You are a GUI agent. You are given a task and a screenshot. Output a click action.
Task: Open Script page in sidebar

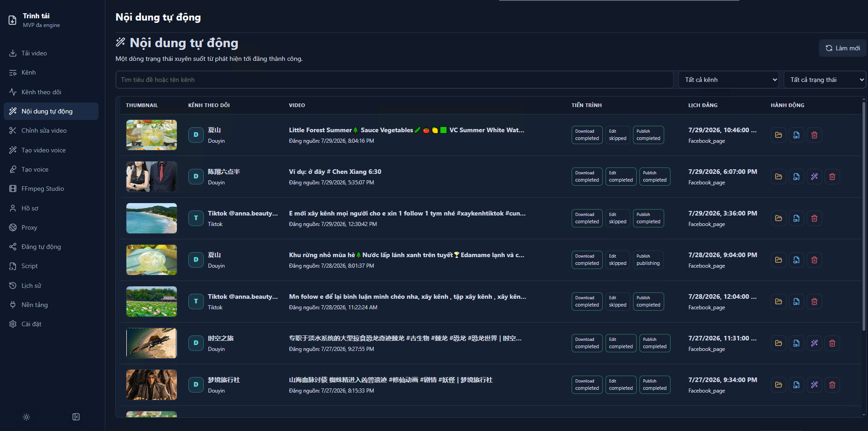51,266
